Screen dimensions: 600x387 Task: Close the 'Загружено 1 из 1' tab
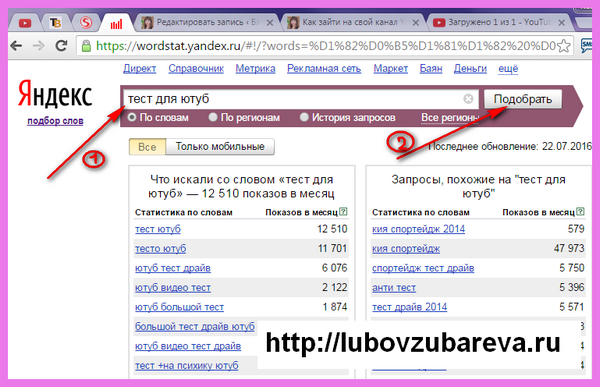point(562,23)
